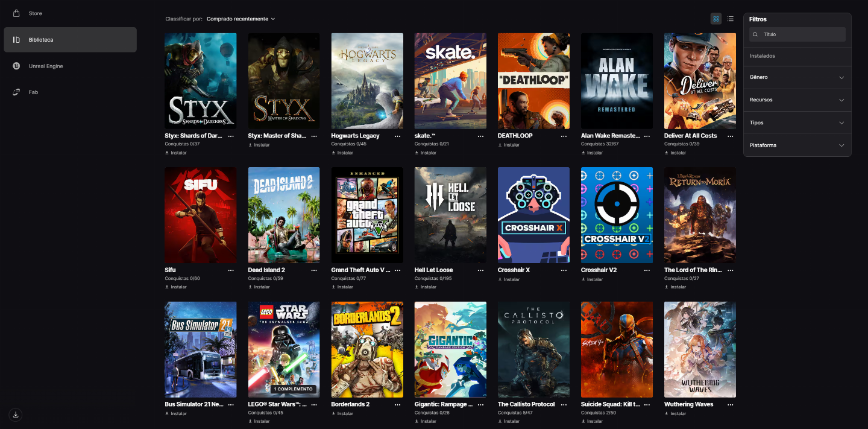868x429 pixels.
Task: Click Conquistas 0/195 under Hell Let Loose
Action: click(x=433, y=279)
